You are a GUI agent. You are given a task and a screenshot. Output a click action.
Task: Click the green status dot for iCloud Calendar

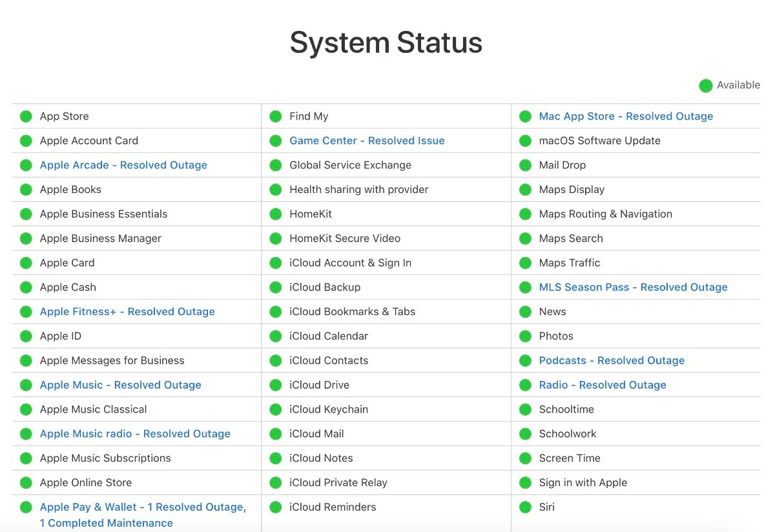click(x=276, y=336)
